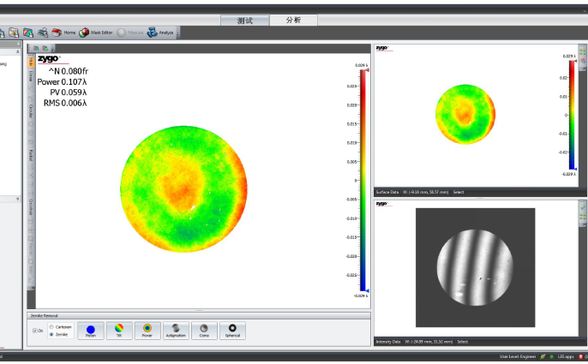The height and width of the screenshot is (364, 588).
Task: Select the Zernike radio option
Action: pos(53,334)
